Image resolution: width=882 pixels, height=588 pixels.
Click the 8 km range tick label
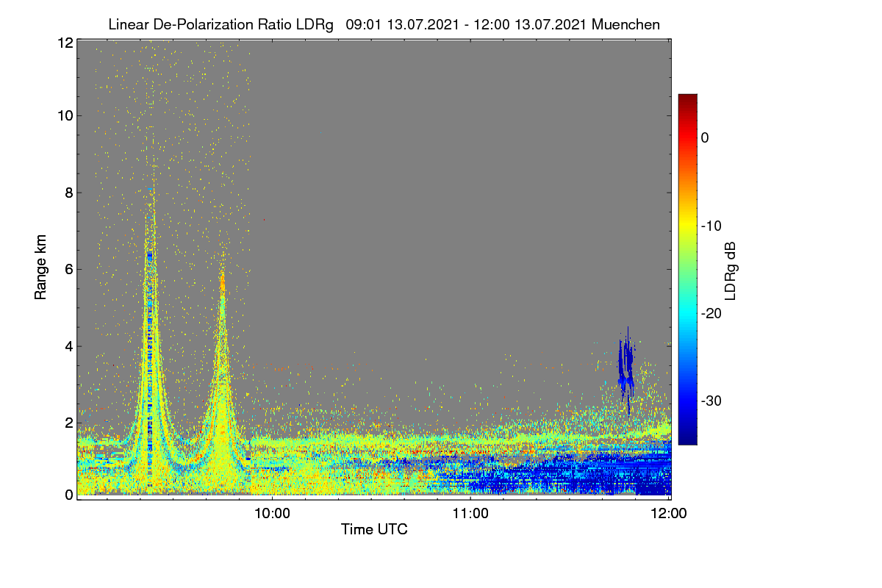(68, 193)
